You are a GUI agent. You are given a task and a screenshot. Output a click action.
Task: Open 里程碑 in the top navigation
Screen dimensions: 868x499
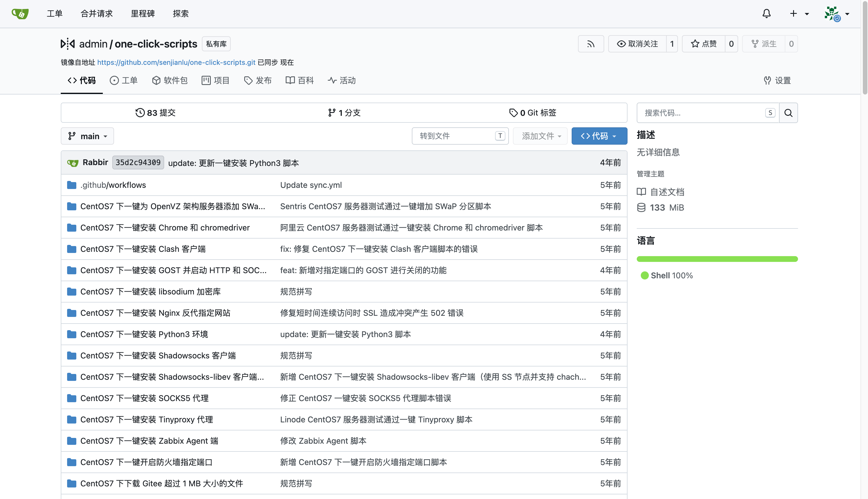click(x=143, y=14)
